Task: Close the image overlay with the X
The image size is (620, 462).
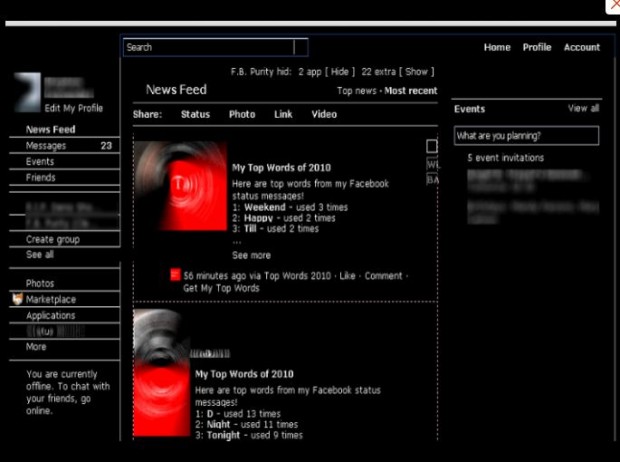Action: (x=614, y=6)
